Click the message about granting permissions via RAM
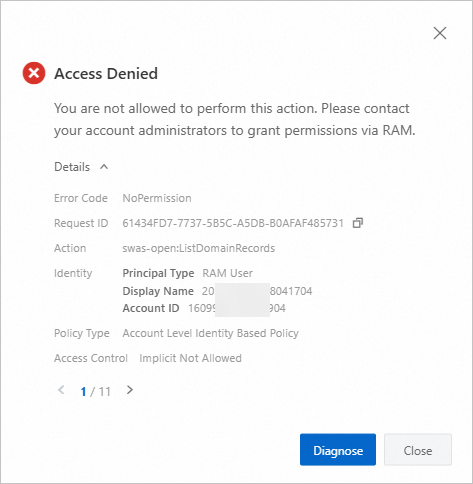 click(x=235, y=119)
